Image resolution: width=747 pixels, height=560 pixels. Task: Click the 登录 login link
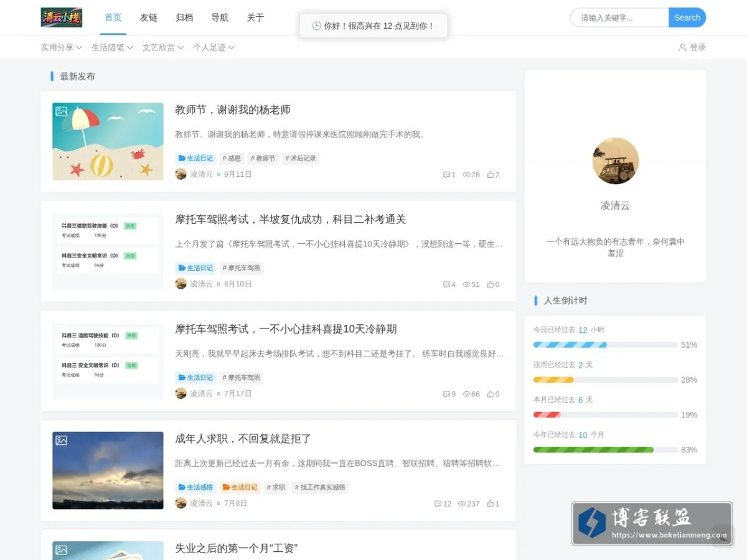(x=698, y=47)
